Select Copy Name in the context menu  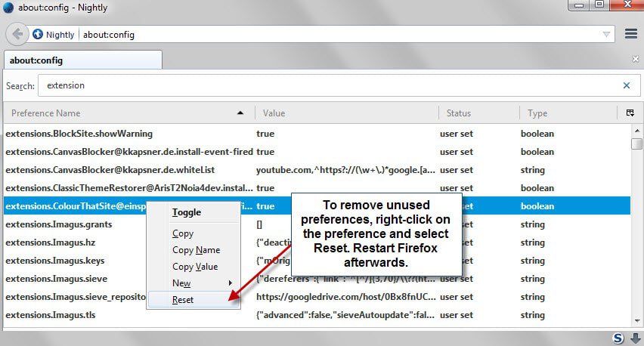196,250
